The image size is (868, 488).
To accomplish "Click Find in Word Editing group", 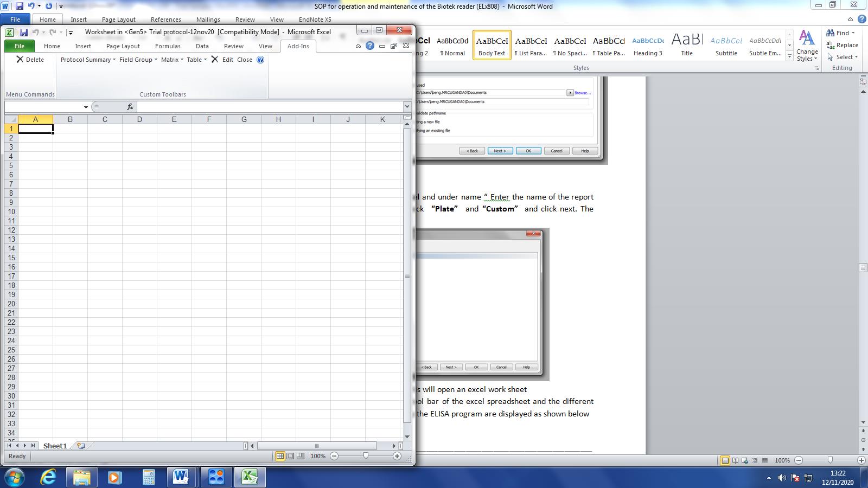I will click(x=841, y=33).
